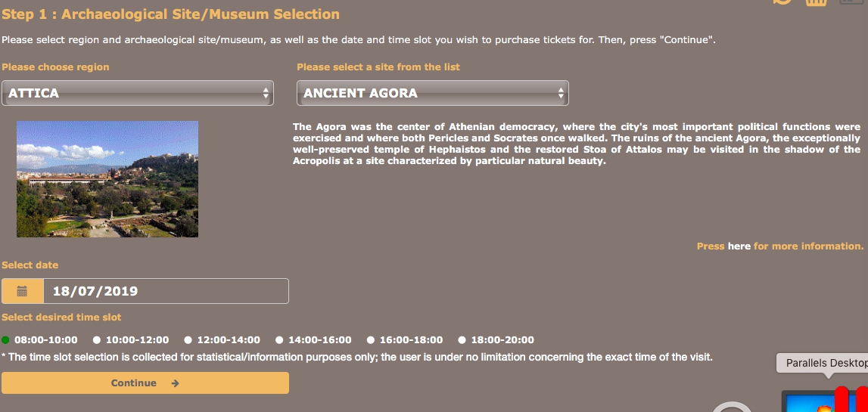Click the Parallels Desktop tooltip label
868x412 pixels.
pyautogui.click(x=824, y=364)
